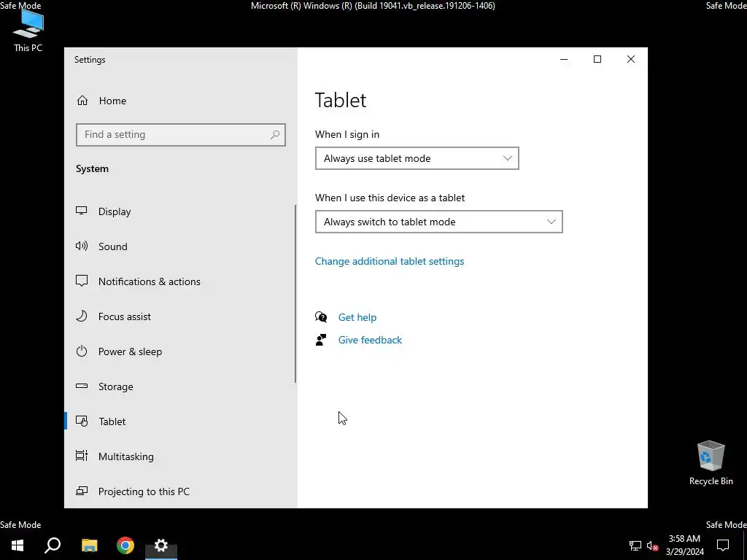The height and width of the screenshot is (560, 747).
Task: Click the chevron of Always use tablet mode
Action: [508, 158]
